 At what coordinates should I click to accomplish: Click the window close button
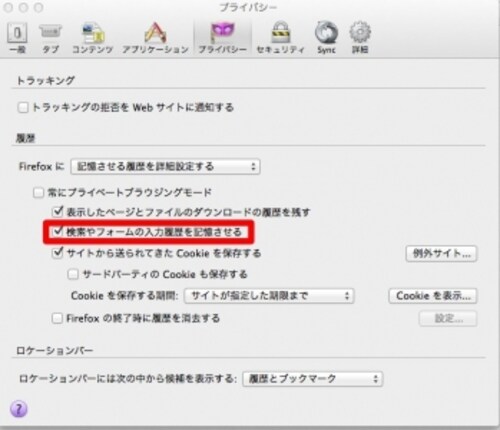pyautogui.click(x=8, y=7)
